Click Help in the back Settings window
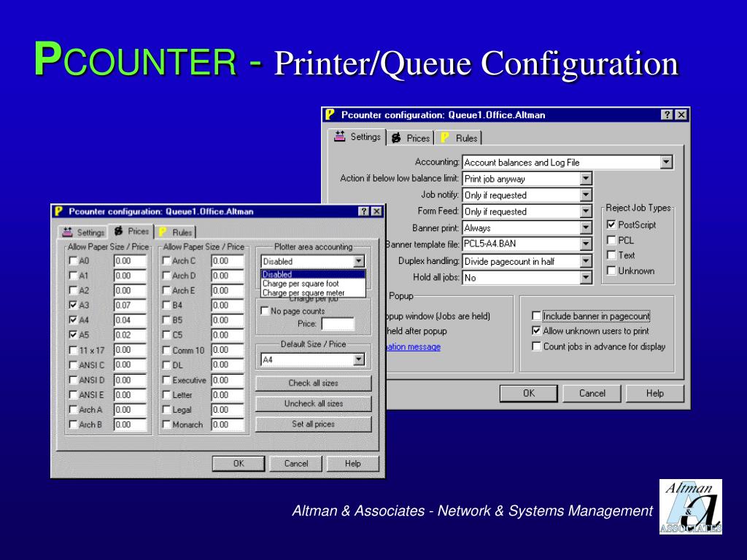Image resolution: width=747 pixels, height=560 pixels. (x=654, y=393)
